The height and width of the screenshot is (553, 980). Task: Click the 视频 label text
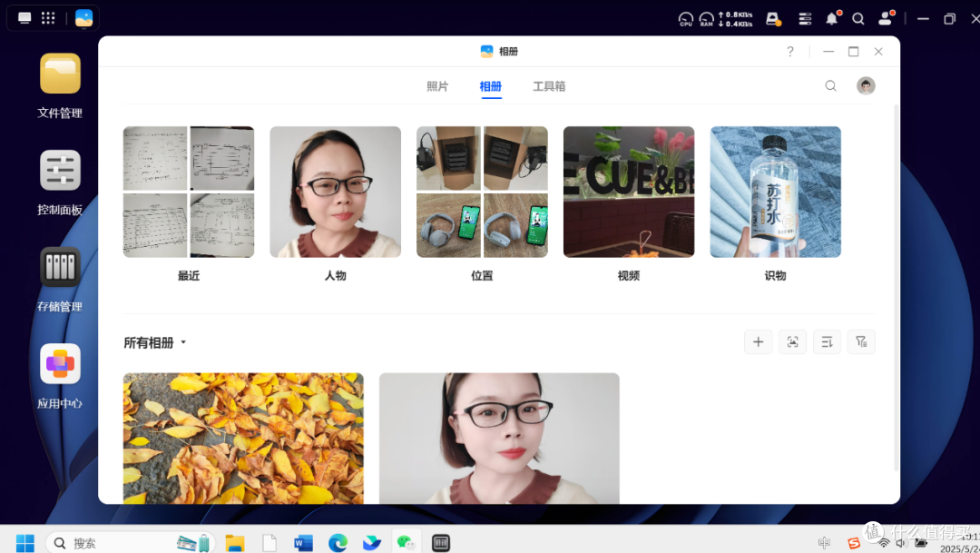click(x=629, y=276)
